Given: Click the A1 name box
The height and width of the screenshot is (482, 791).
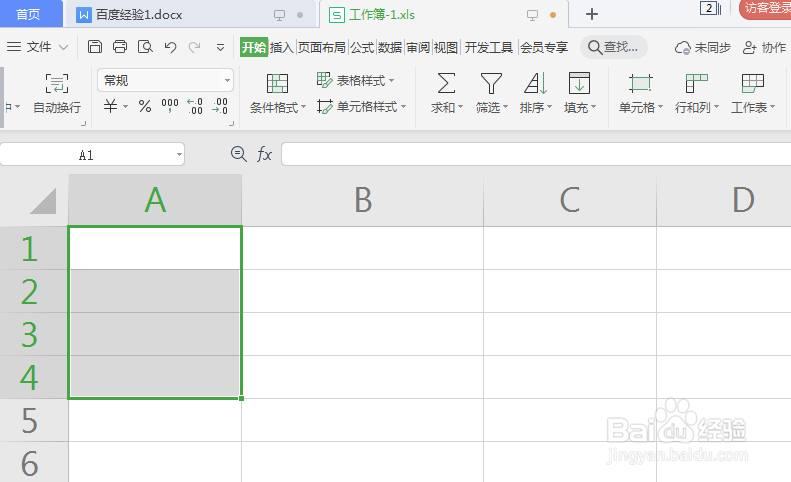Looking at the screenshot, I should [x=87, y=154].
